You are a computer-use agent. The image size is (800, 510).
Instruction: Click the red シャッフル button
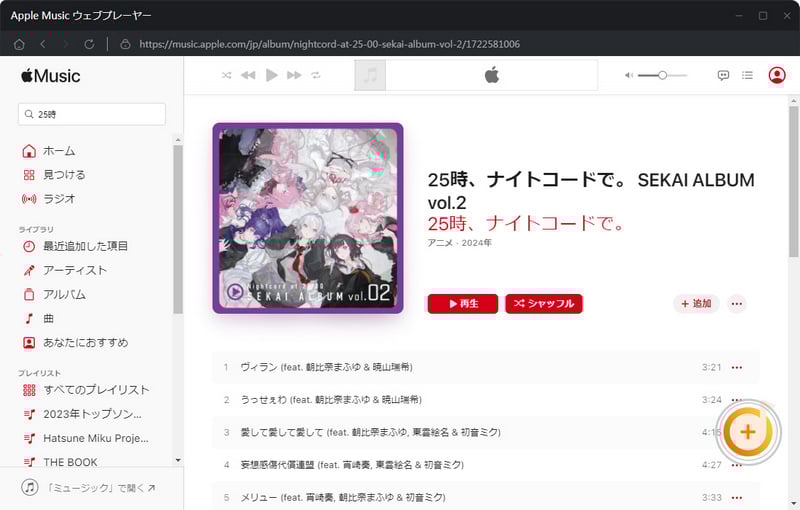[x=544, y=304]
